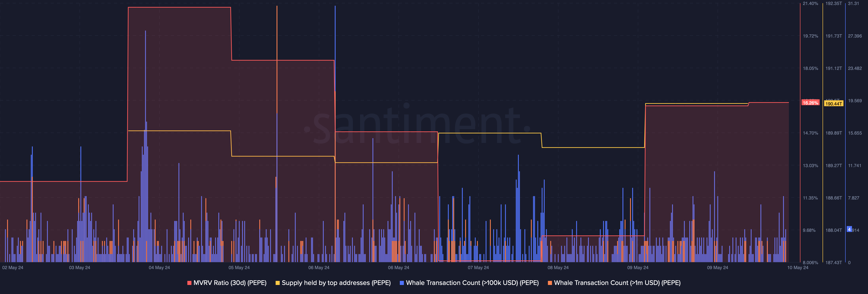Screen dimensions: 868x294
Task: Click Supply held by top addresses legend label
Action: tap(336, 283)
